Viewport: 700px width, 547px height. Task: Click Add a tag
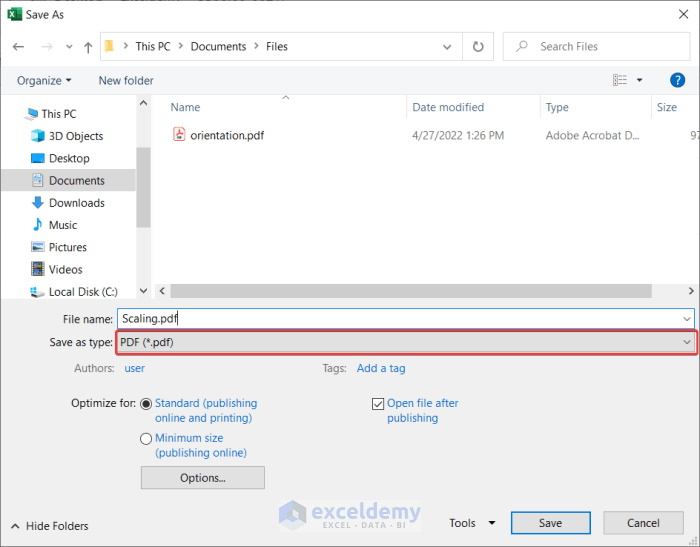pyautogui.click(x=381, y=368)
